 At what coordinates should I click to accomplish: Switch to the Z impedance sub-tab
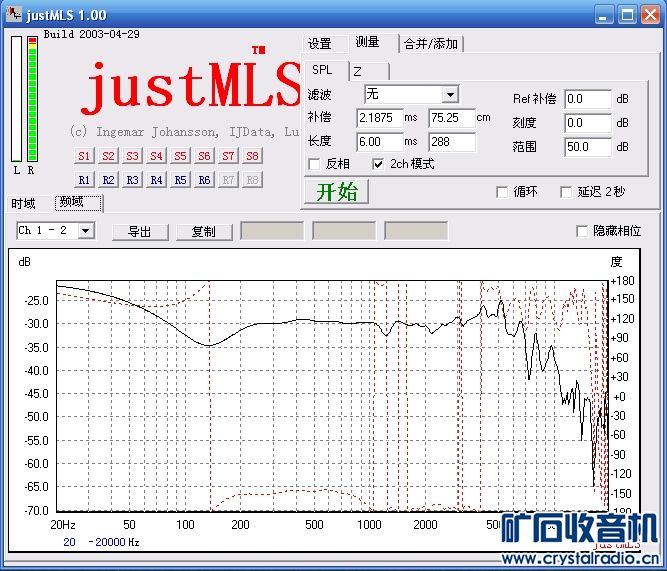coord(368,71)
